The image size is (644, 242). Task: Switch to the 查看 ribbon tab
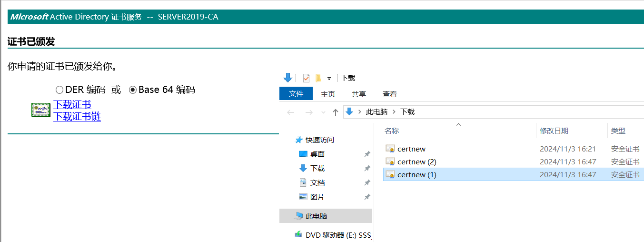click(x=390, y=94)
